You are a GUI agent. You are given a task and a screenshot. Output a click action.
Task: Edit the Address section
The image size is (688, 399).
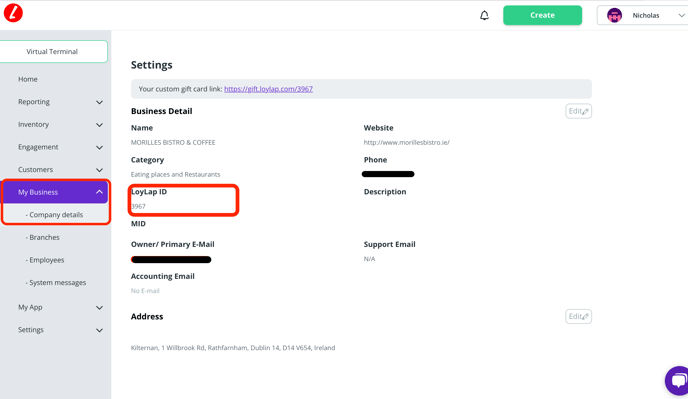tap(578, 316)
